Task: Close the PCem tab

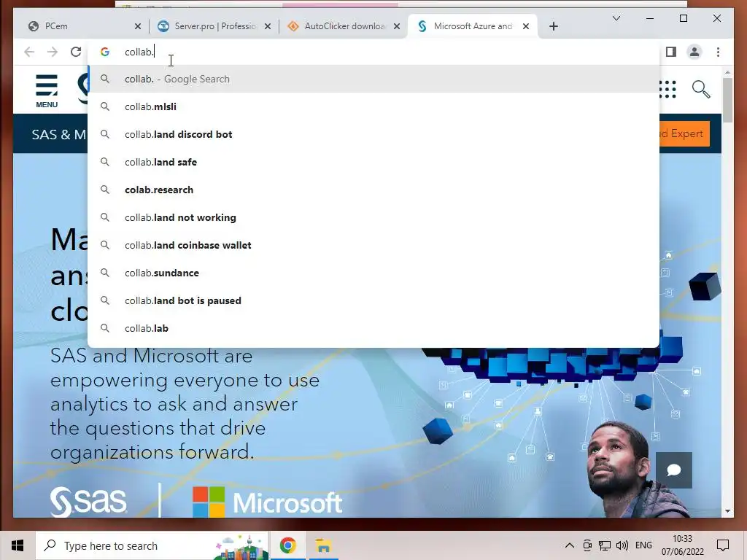Action: click(x=138, y=27)
